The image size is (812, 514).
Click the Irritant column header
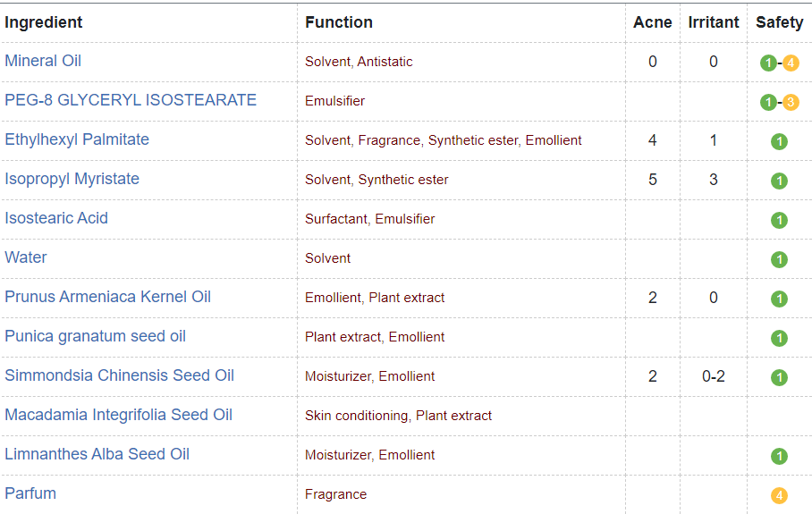click(x=713, y=22)
